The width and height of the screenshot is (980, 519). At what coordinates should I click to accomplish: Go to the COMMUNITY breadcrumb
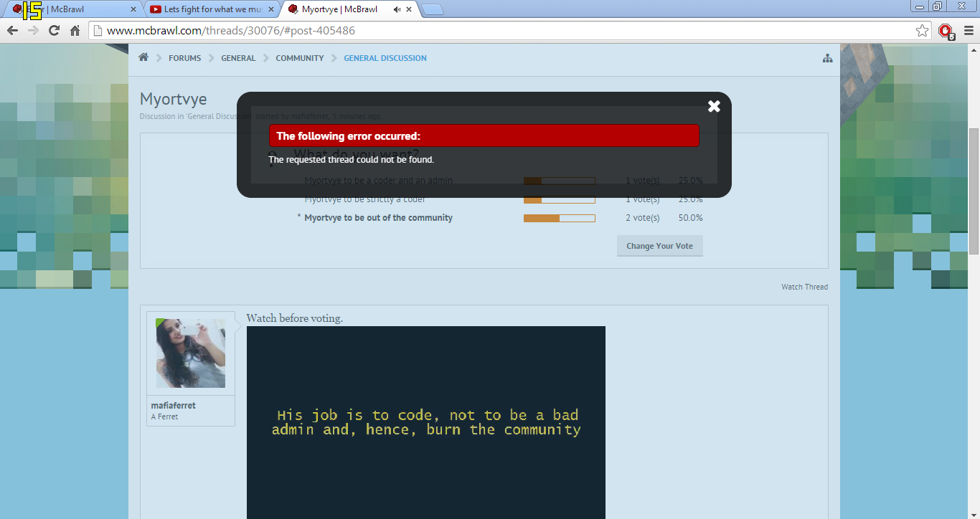pyautogui.click(x=300, y=58)
